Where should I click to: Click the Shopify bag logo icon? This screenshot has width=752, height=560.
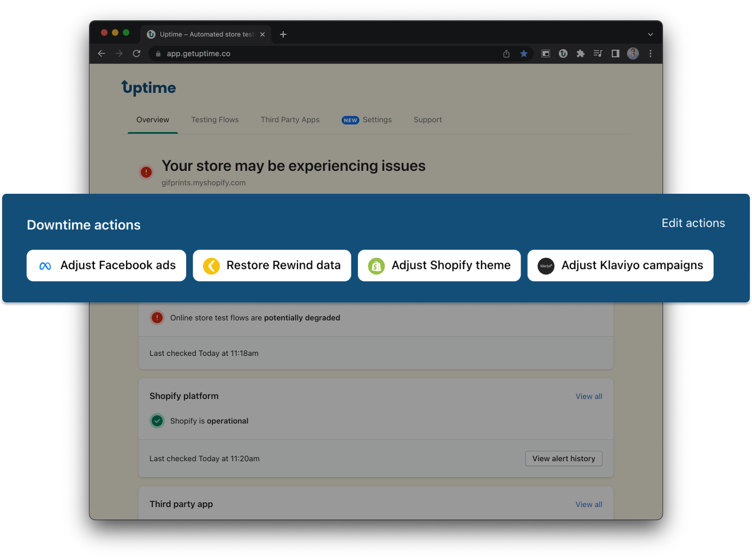[x=376, y=266]
